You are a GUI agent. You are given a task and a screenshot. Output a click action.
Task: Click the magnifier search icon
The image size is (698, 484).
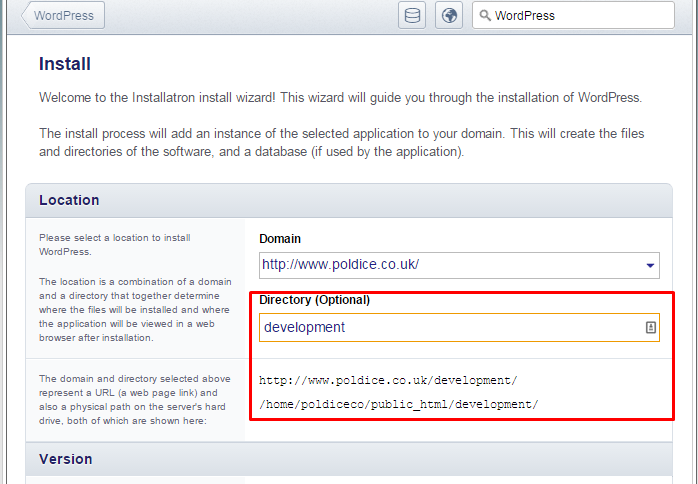(485, 16)
